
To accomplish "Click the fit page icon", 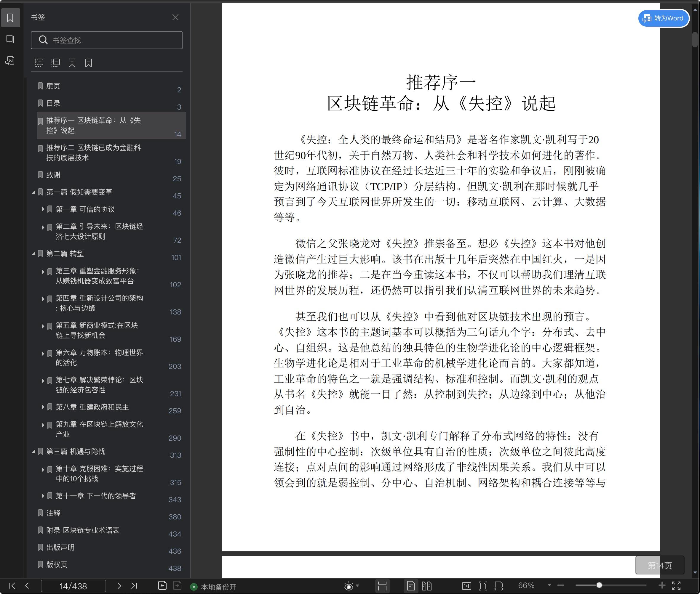I will click(483, 586).
